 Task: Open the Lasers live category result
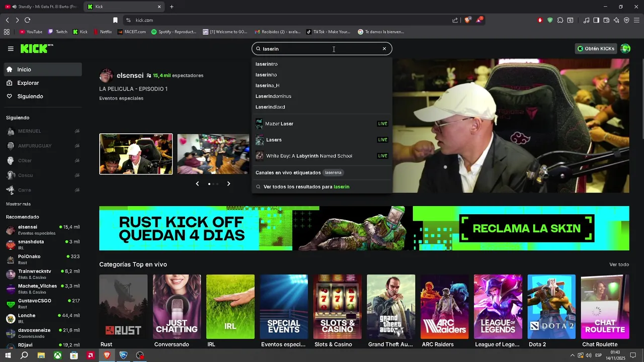(321, 140)
